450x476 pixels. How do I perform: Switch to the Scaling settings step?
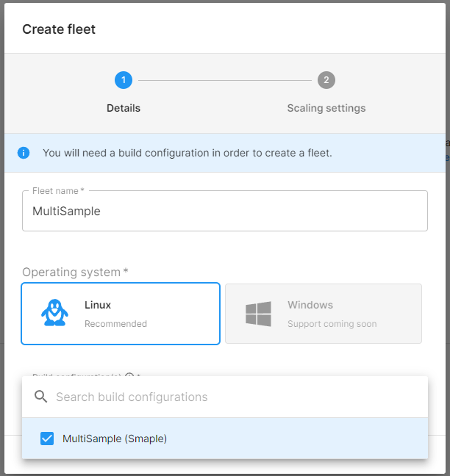(x=326, y=108)
